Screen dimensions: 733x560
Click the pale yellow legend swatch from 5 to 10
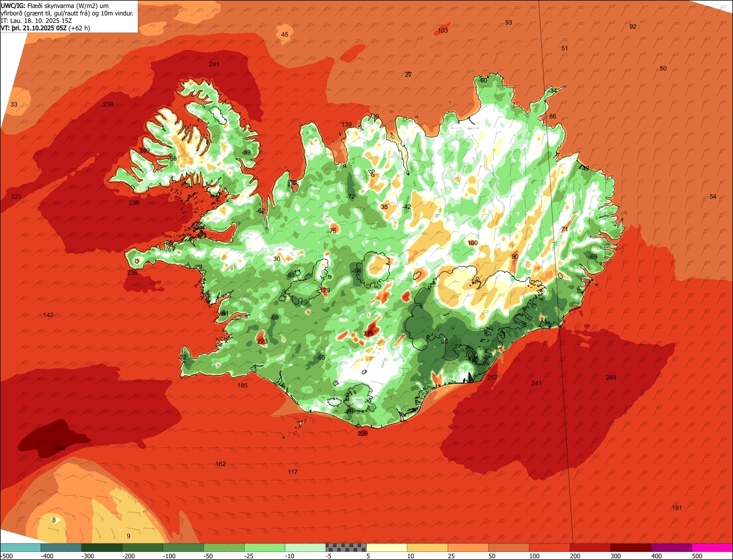pyautogui.click(x=387, y=547)
